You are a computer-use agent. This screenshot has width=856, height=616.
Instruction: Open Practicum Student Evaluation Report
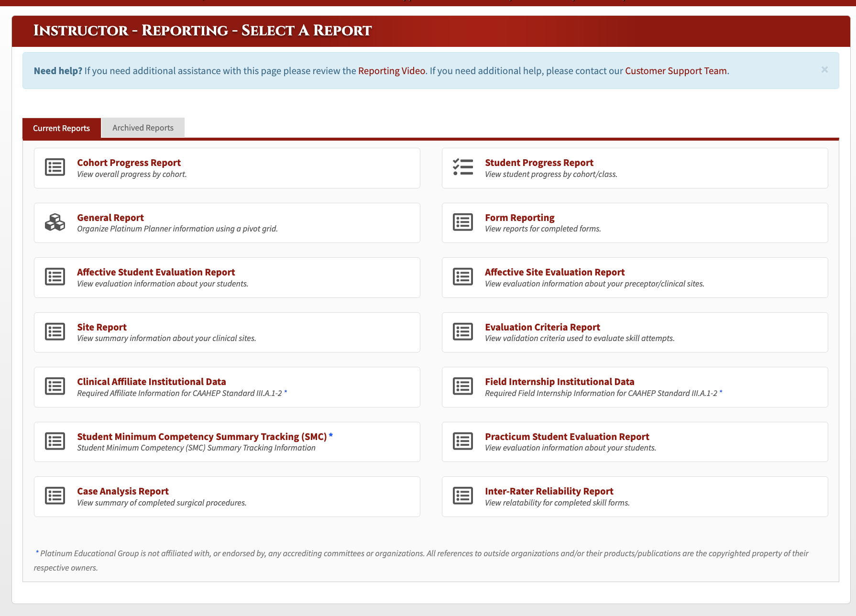coord(567,437)
